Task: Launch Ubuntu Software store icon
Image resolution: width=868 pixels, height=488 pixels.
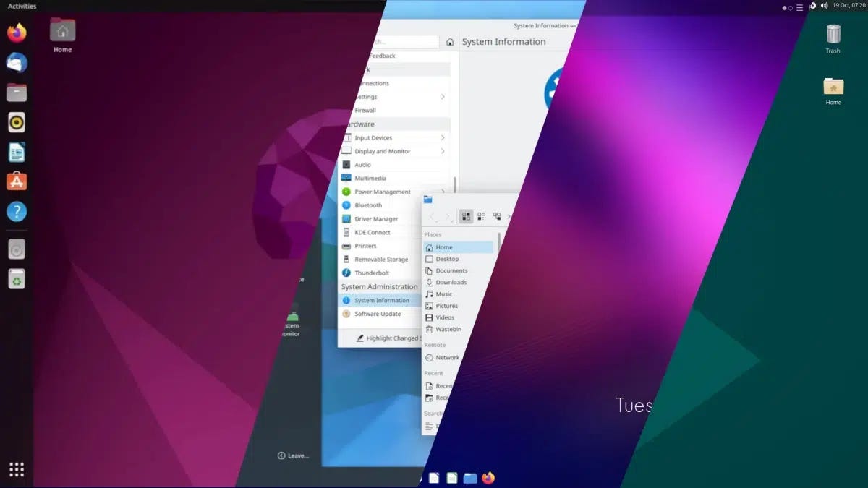Action: tap(17, 181)
